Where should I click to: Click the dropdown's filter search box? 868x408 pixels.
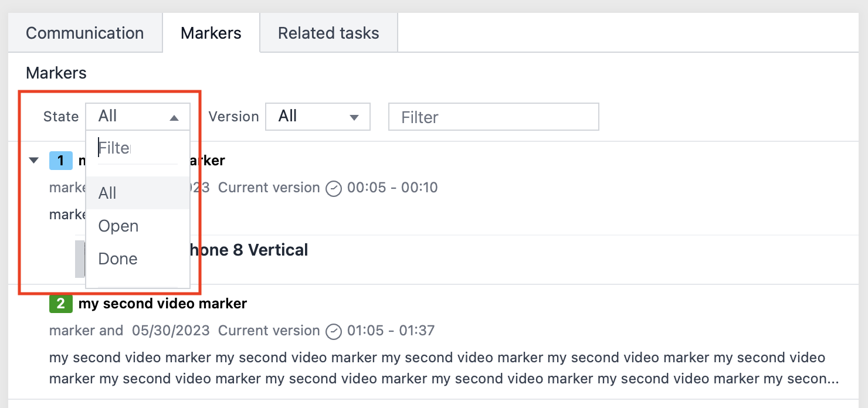(136, 148)
